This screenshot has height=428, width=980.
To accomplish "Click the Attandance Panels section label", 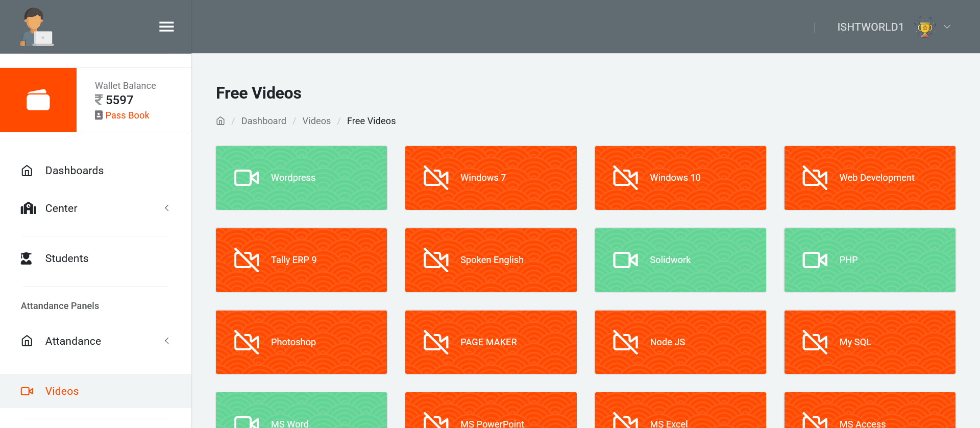I will pos(60,306).
